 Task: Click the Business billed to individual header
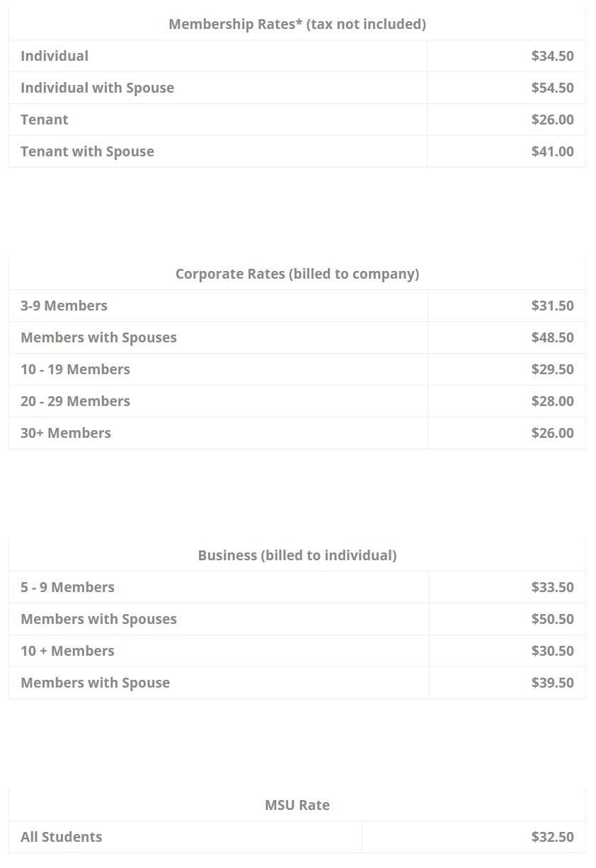point(297,555)
